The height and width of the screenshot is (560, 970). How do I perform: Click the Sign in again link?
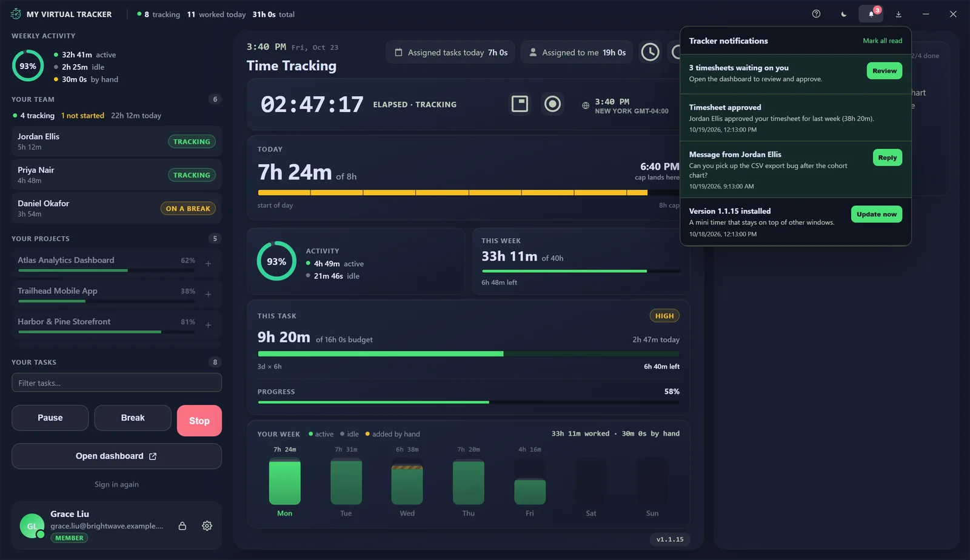pos(116,484)
